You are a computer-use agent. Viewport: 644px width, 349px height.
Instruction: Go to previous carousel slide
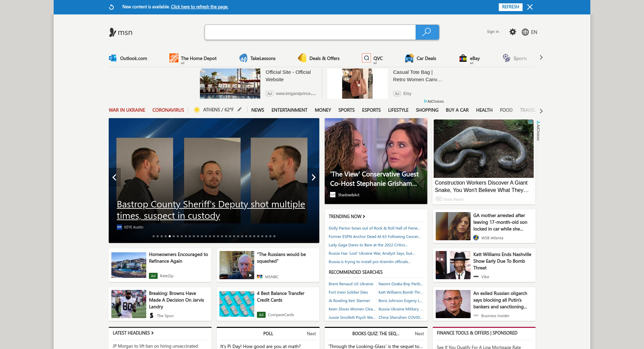point(114,177)
